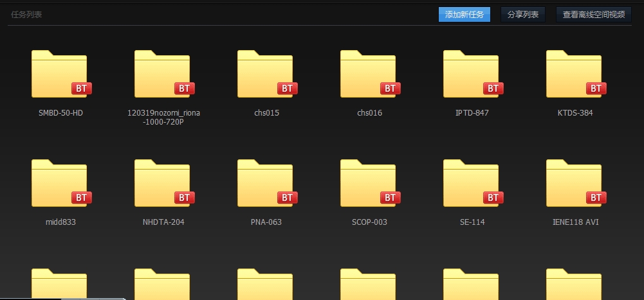Viewport: 644px width, 300px height.
Task: Open the 120319nozomi_riona-1000-720P folder icon
Action: click(164, 74)
